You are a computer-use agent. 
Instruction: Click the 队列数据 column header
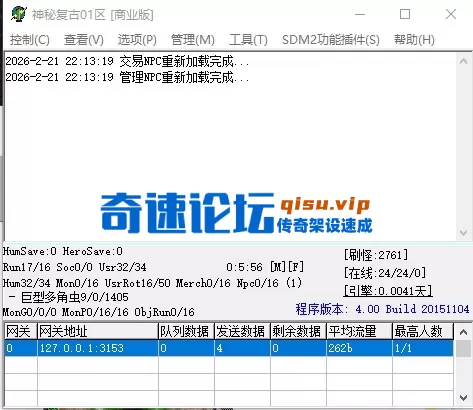(x=186, y=331)
